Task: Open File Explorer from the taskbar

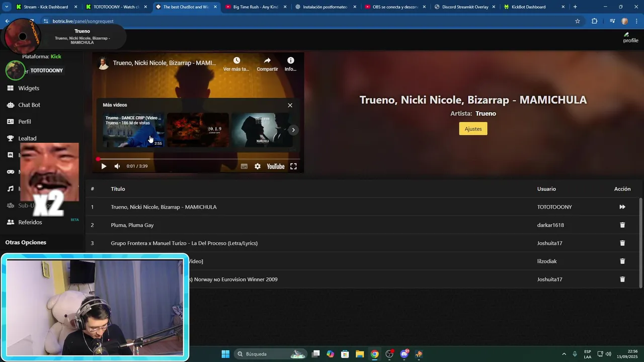Action: 360,354
